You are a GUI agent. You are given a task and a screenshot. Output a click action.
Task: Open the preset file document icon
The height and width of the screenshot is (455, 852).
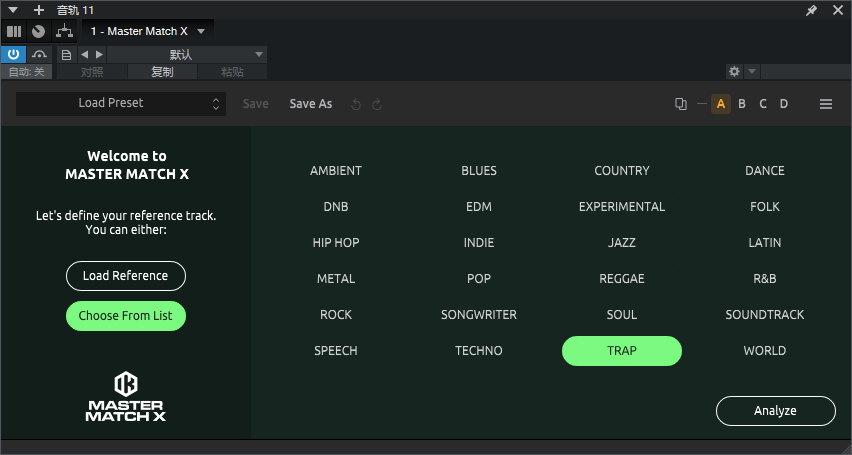pyautogui.click(x=66, y=55)
